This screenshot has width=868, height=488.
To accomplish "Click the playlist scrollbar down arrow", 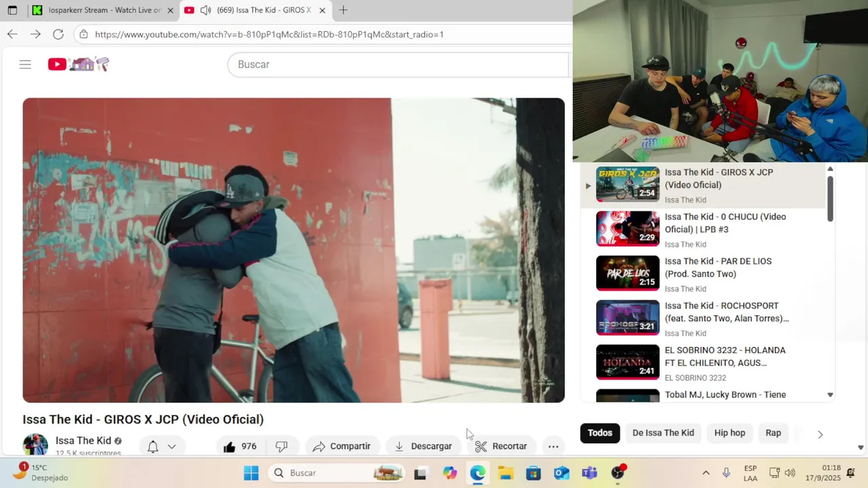I will pyautogui.click(x=830, y=394).
